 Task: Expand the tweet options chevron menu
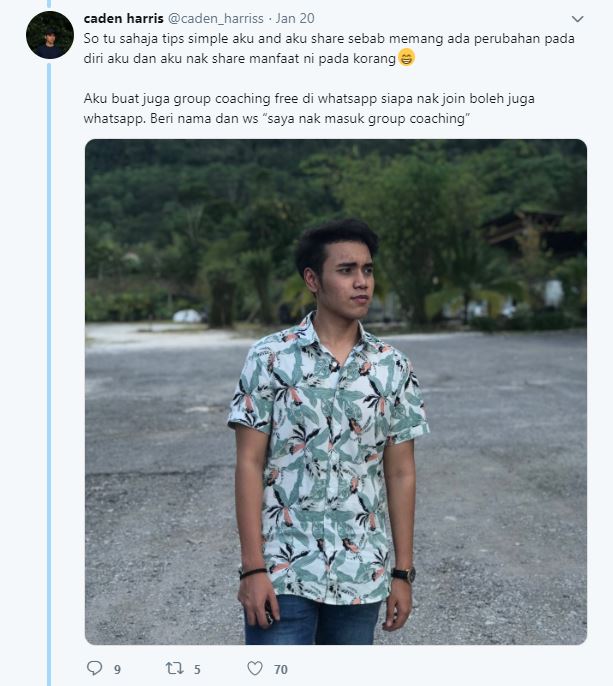coord(577,19)
